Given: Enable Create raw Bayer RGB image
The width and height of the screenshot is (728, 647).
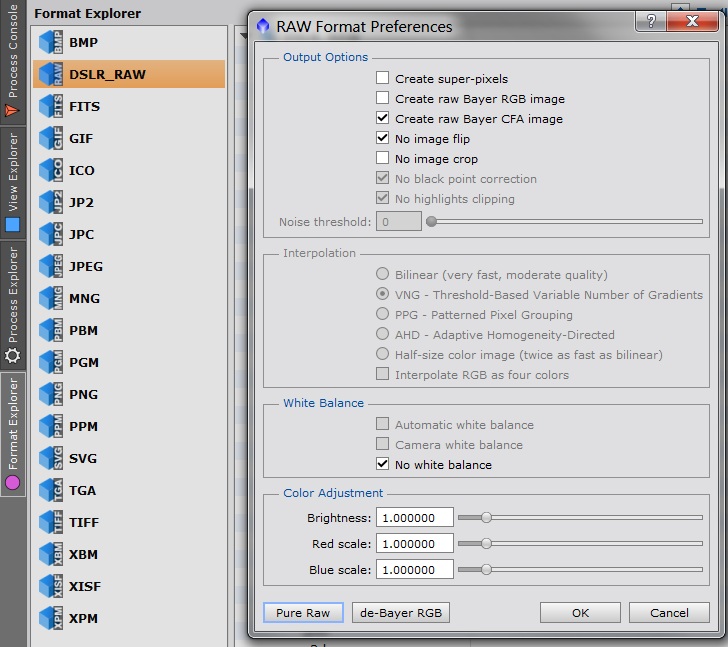Looking at the screenshot, I should pyautogui.click(x=382, y=98).
